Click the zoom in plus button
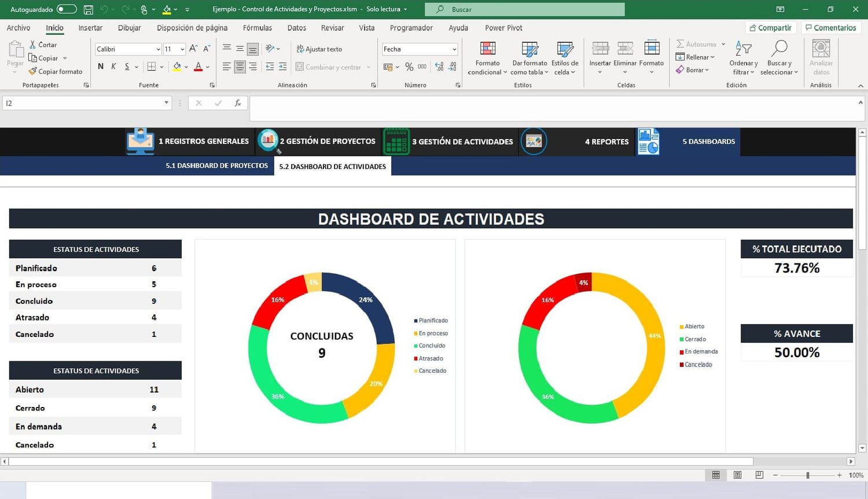868x499 pixels. coord(839,475)
